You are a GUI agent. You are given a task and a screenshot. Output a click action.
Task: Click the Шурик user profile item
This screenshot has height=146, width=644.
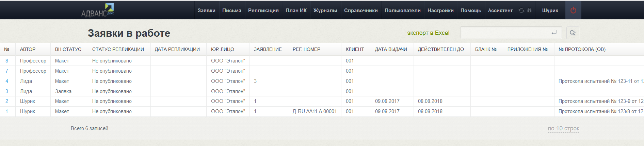550,11
